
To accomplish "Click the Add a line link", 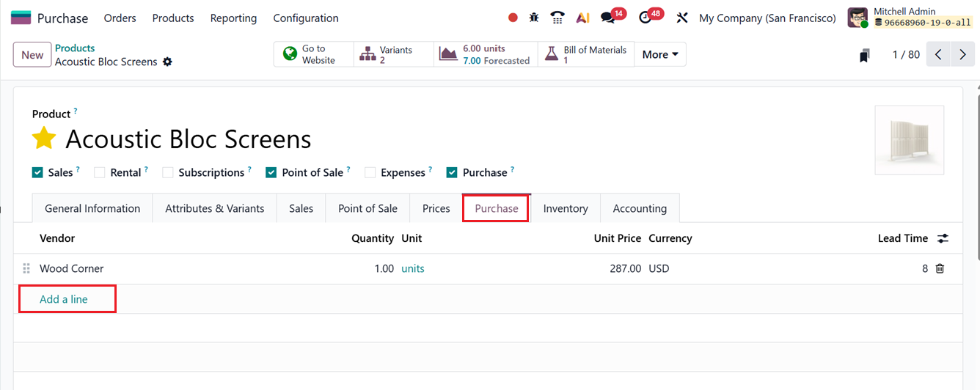I will tap(64, 299).
